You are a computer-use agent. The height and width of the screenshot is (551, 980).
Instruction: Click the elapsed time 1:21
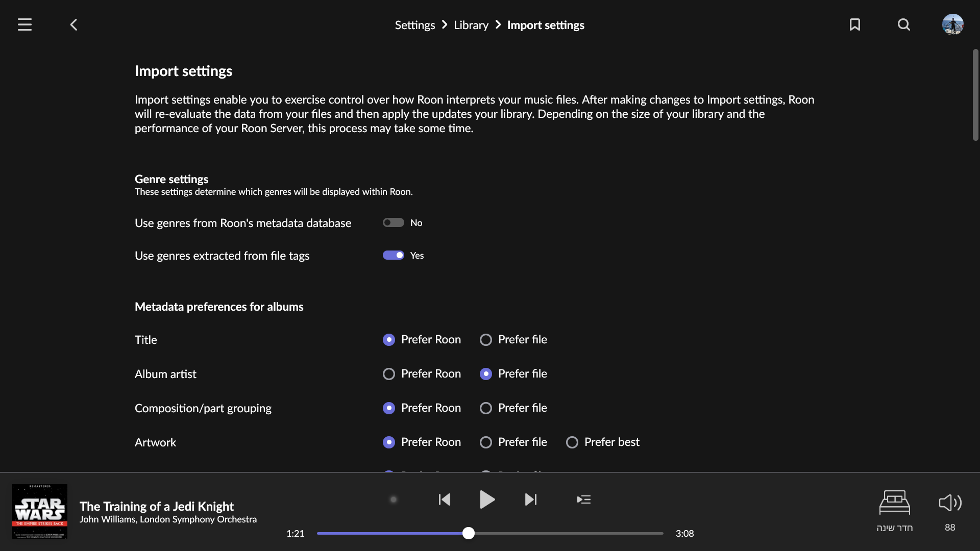pos(296,534)
